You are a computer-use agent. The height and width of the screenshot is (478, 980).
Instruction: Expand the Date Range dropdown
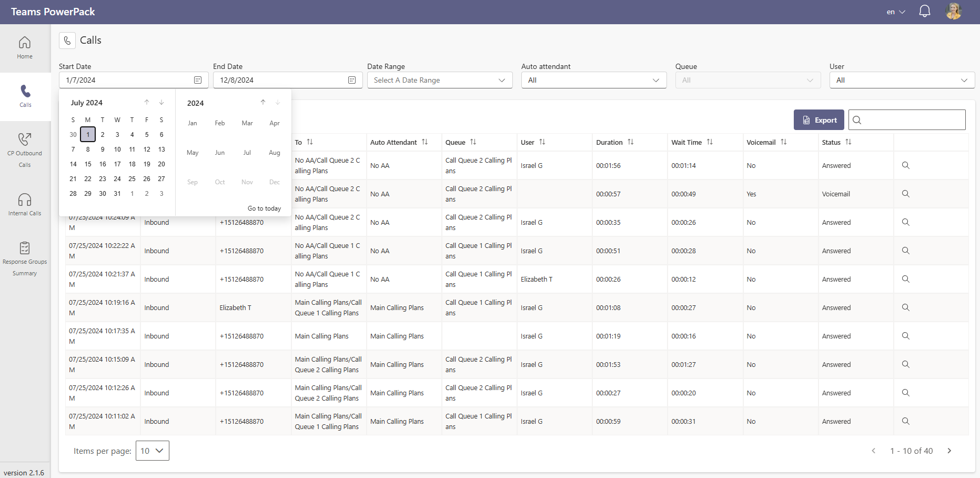440,80
